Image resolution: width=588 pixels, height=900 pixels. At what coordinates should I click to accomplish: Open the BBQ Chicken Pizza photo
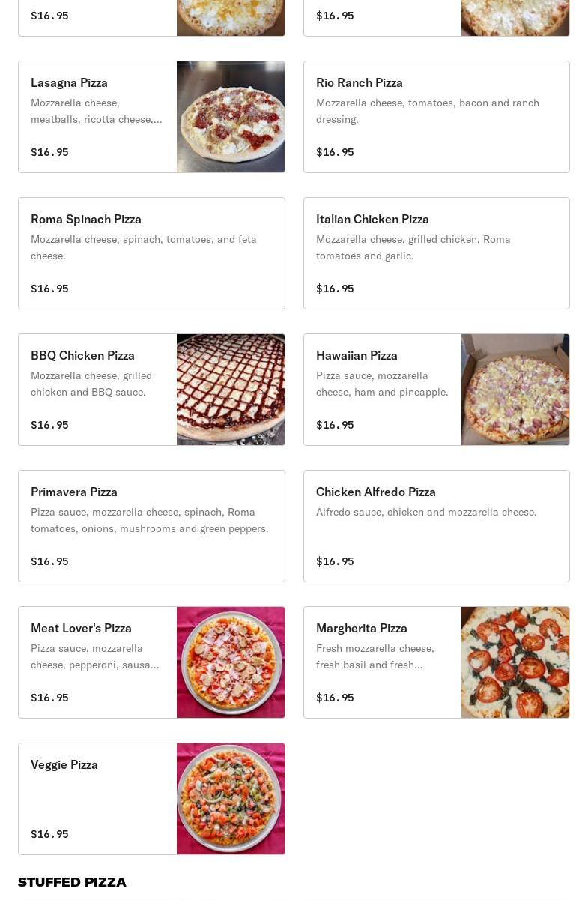(231, 390)
